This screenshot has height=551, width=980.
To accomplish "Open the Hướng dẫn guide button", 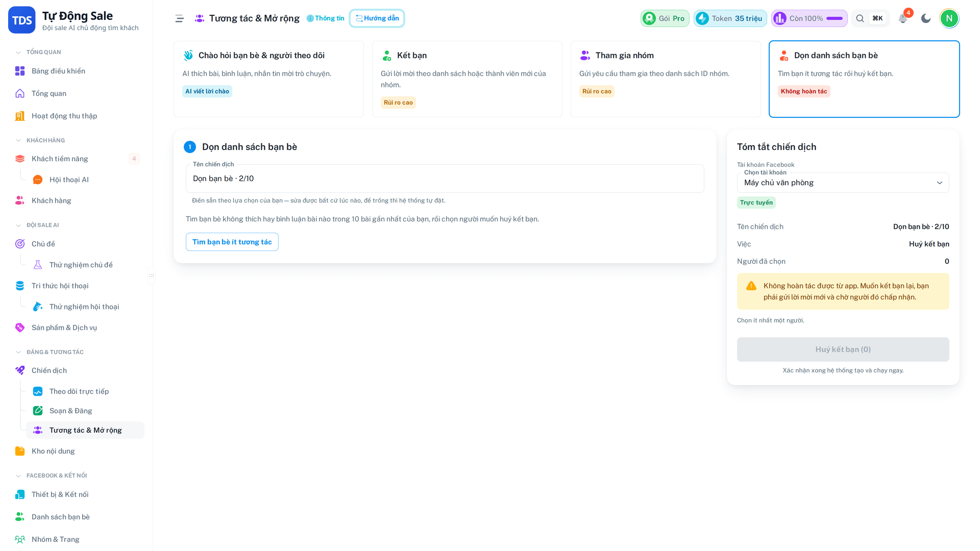I will pyautogui.click(x=377, y=18).
